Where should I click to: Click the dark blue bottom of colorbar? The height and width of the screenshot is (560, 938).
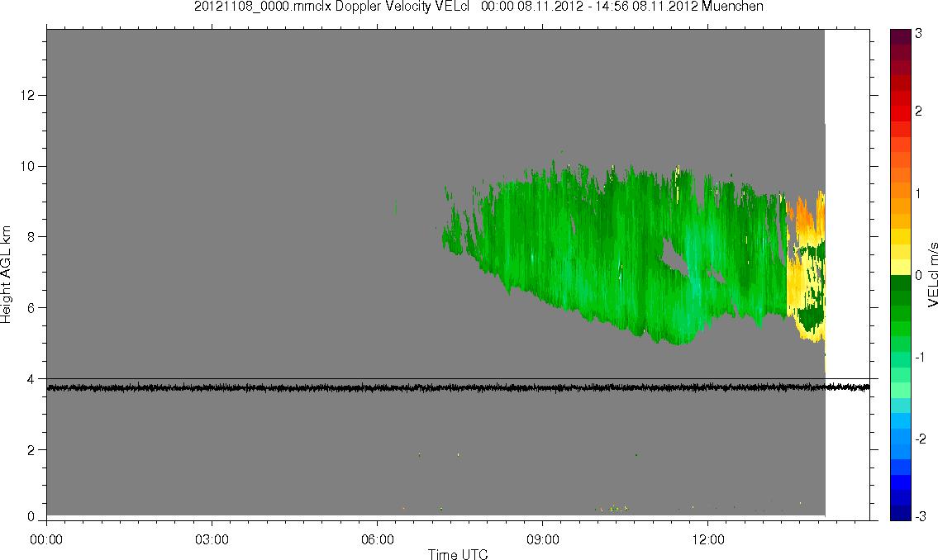click(901, 512)
